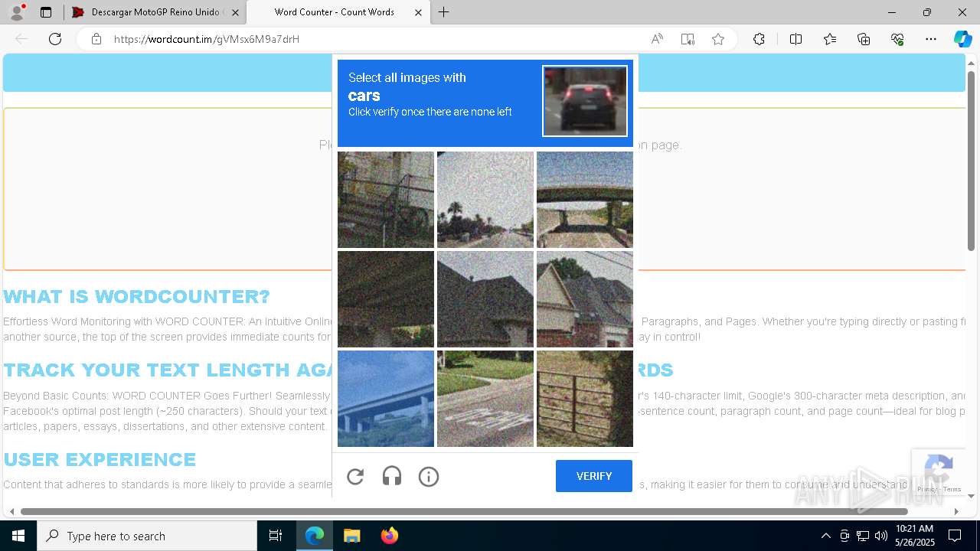The height and width of the screenshot is (551, 980).
Task: Select the overpass road captcha tile
Action: coord(585,200)
